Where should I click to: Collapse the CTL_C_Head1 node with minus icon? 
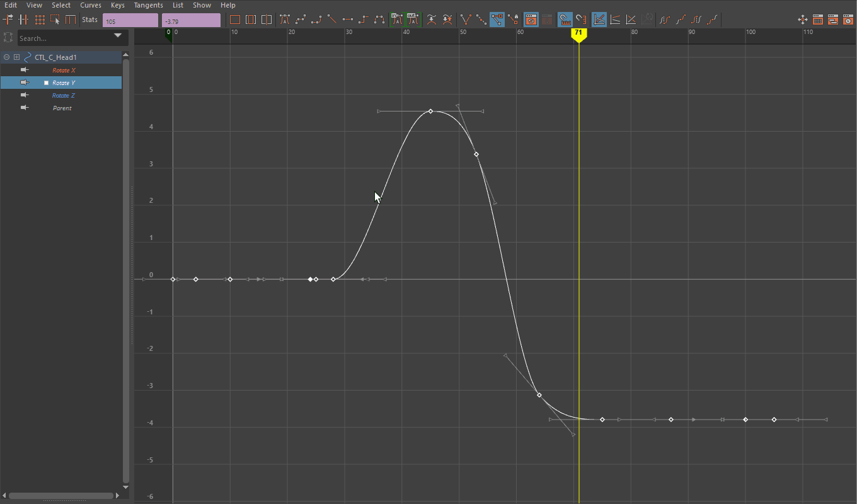click(x=6, y=57)
